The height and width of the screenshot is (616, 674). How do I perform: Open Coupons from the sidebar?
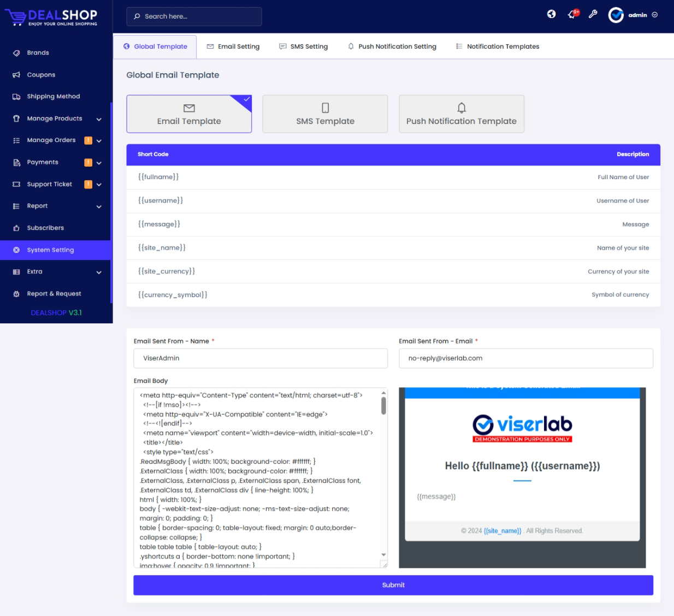[x=41, y=75]
